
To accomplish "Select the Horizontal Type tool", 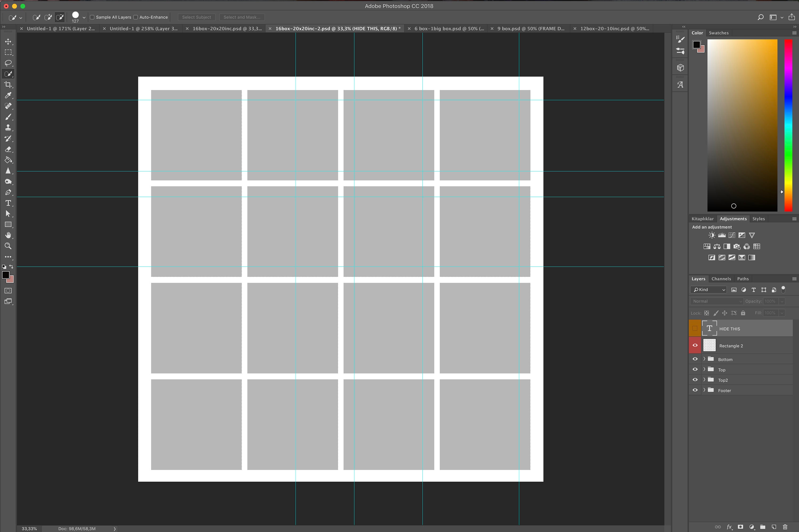I will pos(8,203).
